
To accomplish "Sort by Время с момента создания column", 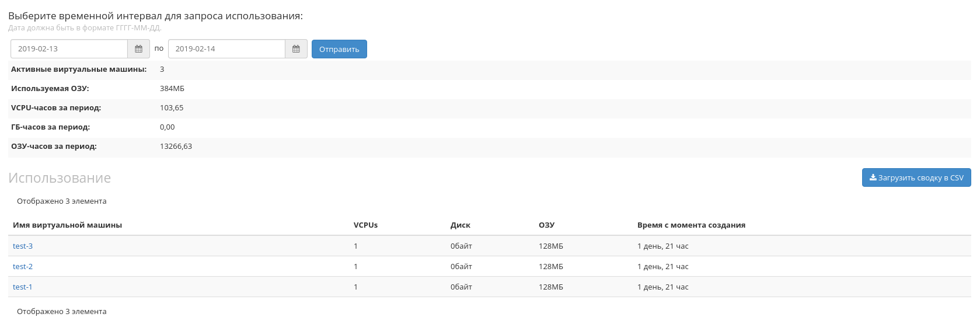I will [x=691, y=225].
